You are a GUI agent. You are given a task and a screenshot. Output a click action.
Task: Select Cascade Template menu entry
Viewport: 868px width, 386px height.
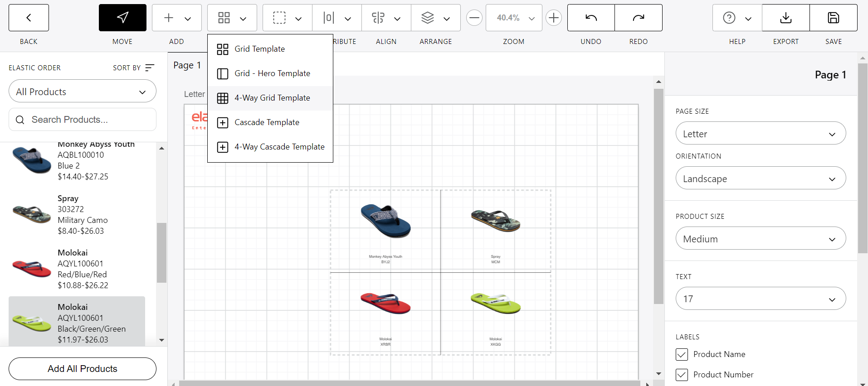point(267,122)
